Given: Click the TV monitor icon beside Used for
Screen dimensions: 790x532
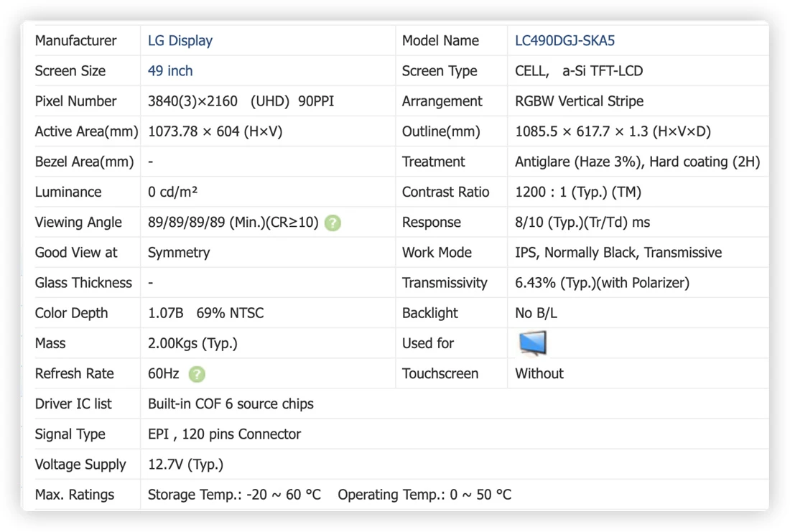Looking at the screenshot, I should click(533, 343).
